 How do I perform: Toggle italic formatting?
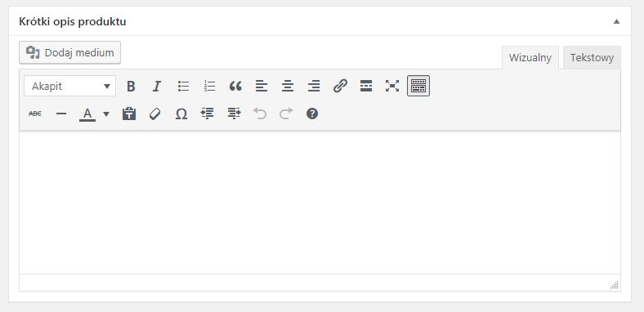156,86
